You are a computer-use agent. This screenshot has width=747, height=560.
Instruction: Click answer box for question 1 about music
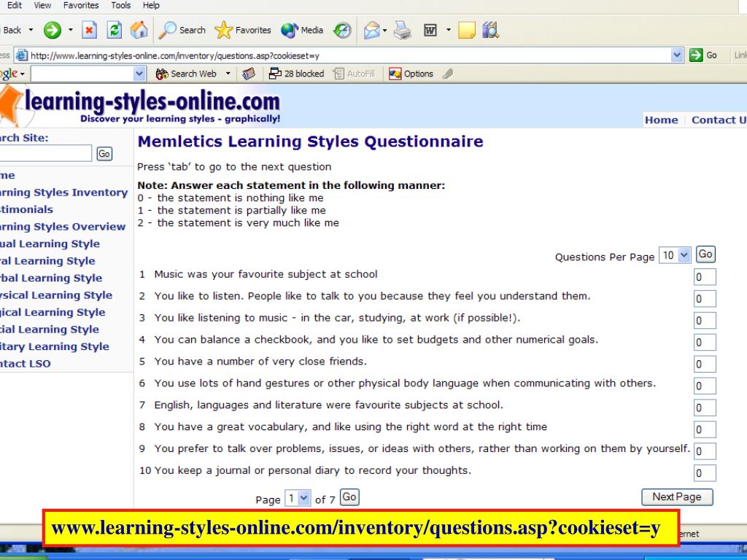tap(705, 277)
